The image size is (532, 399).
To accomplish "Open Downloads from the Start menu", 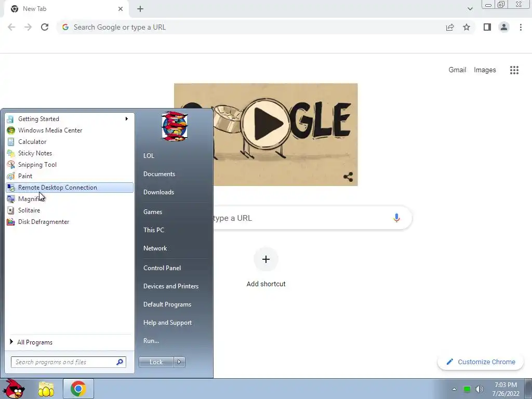I will pyautogui.click(x=158, y=192).
